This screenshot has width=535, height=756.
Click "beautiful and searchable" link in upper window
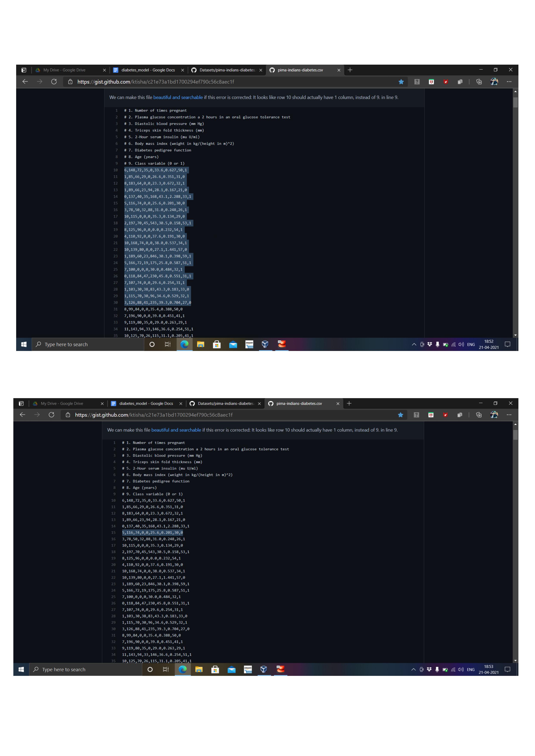178,97
